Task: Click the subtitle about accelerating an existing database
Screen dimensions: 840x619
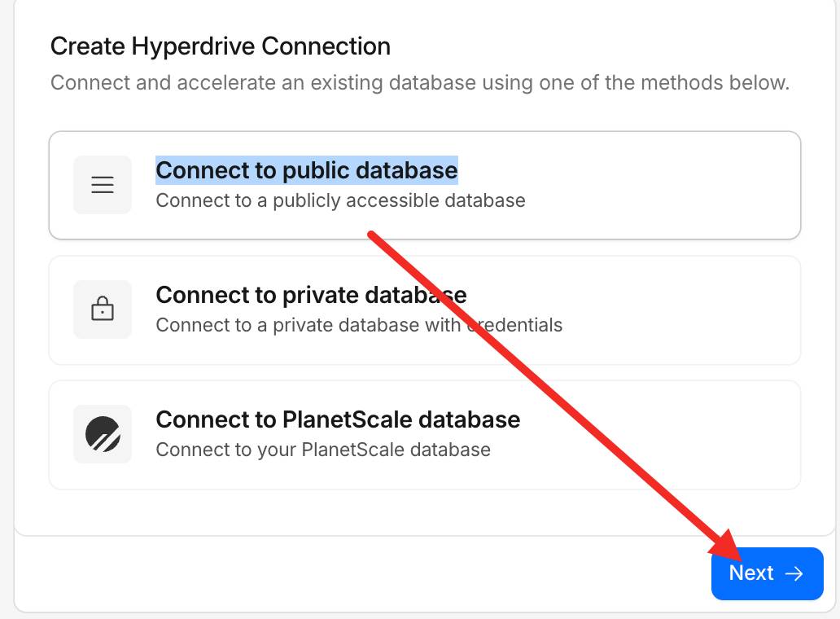Action: (420, 83)
